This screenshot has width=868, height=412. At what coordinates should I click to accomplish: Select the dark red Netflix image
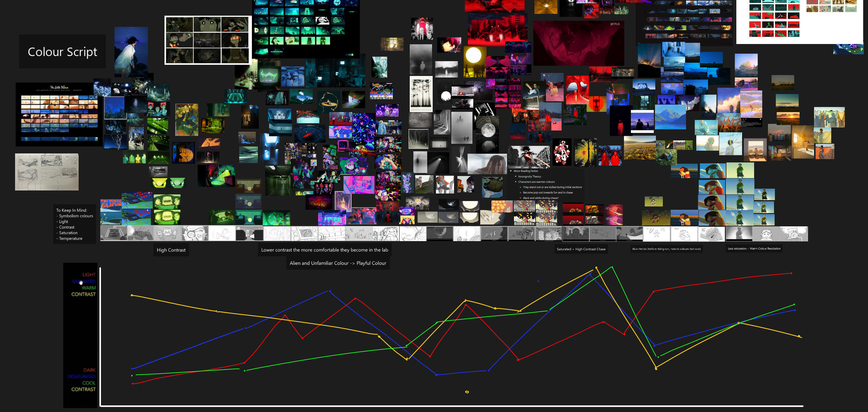click(578, 43)
